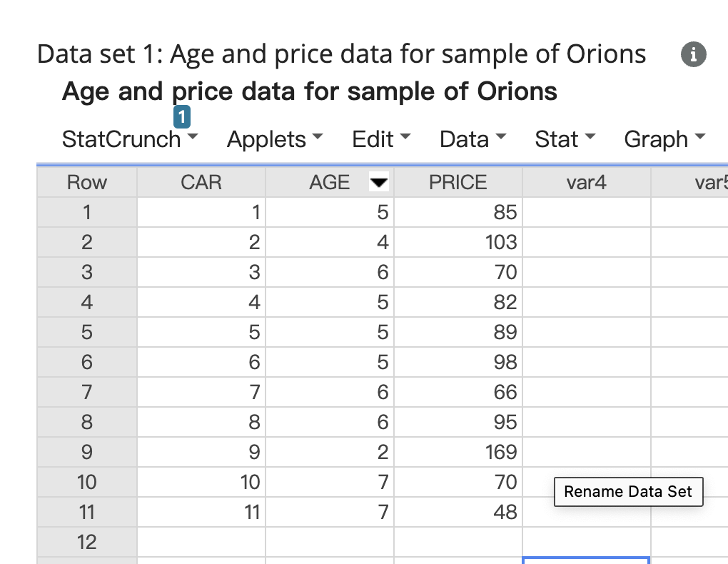Click the info icon beside data set title
The width and height of the screenshot is (728, 564).
pos(694,54)
